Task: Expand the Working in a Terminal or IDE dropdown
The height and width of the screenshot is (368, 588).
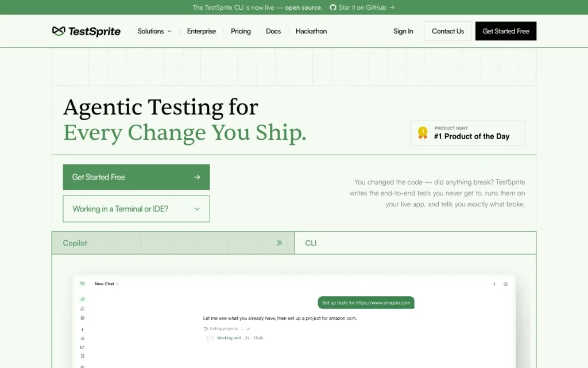Action: [x=137, y=209]
